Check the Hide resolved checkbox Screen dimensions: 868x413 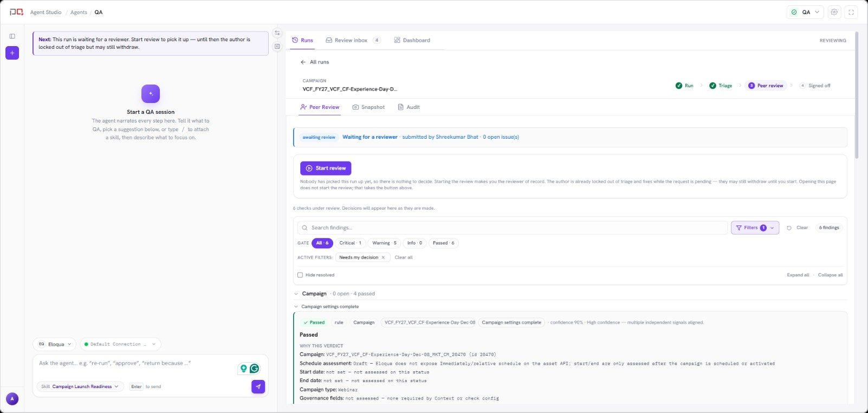coord(300,275)
